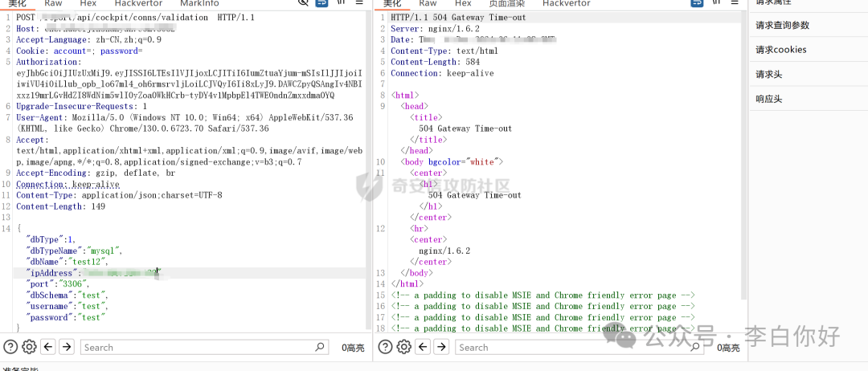Open the response panel hamburger menu
Image resolution: width=868 pixels, height=371 pixels.
point(734,3)
